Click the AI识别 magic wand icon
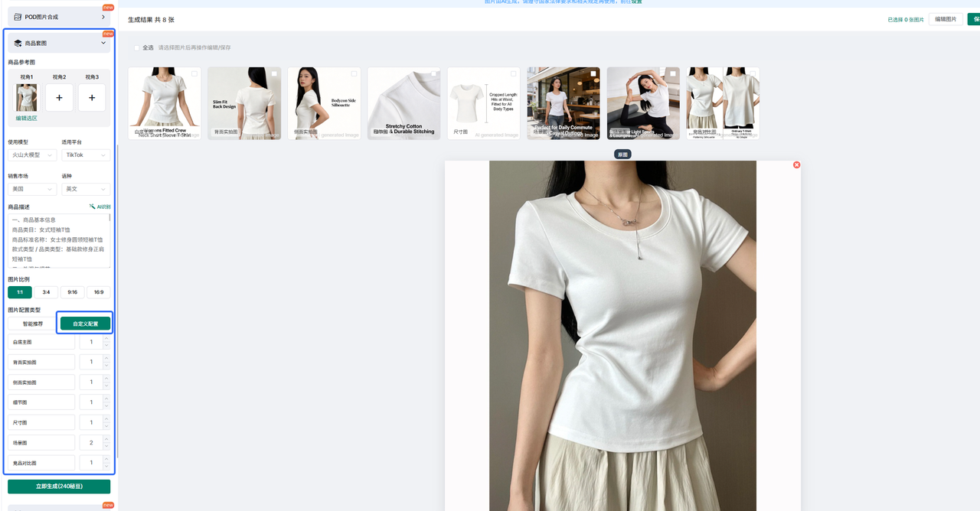980x511 pixels. point(93,207)
